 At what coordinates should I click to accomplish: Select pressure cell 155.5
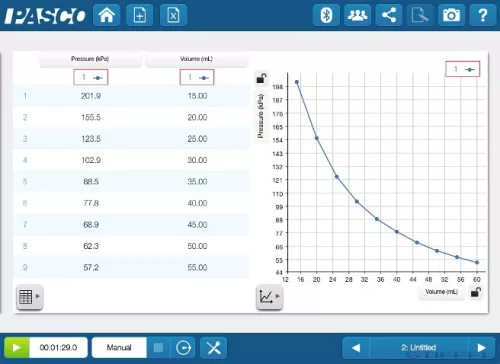91,117
